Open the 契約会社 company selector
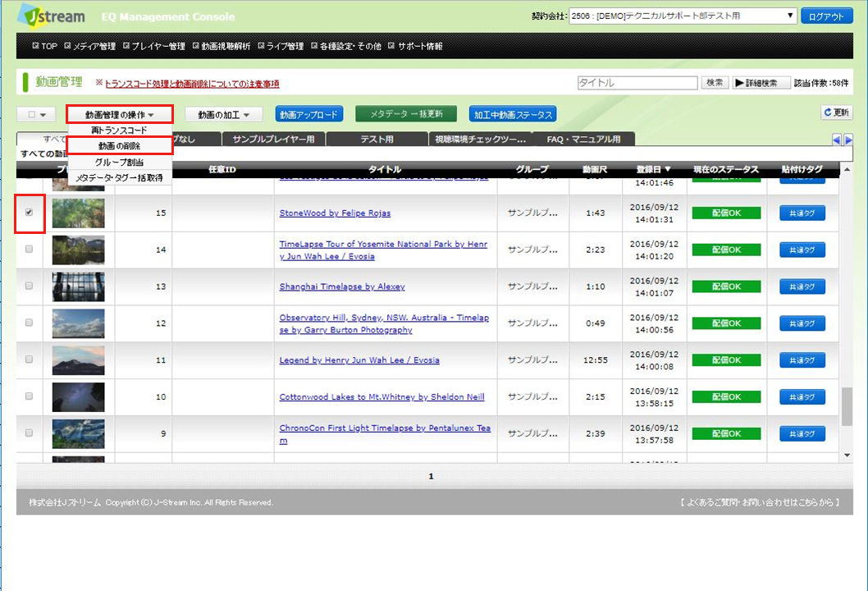Screen dimensions: 868x591 click(x=683, y=16)
